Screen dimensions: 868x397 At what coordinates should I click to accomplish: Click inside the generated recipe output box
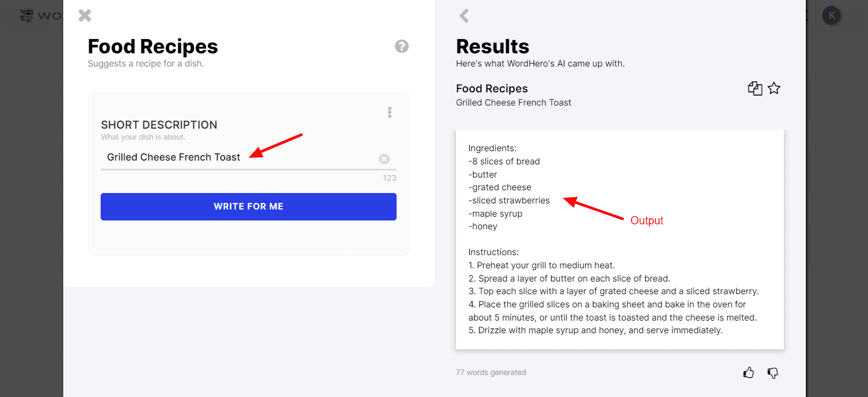pyautogui.click(x=619, y=239)
